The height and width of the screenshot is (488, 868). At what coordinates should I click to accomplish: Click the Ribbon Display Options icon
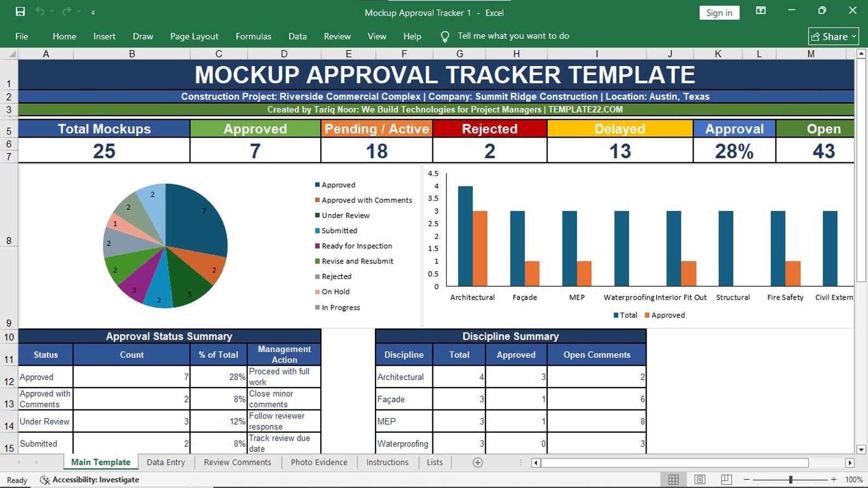760,10
